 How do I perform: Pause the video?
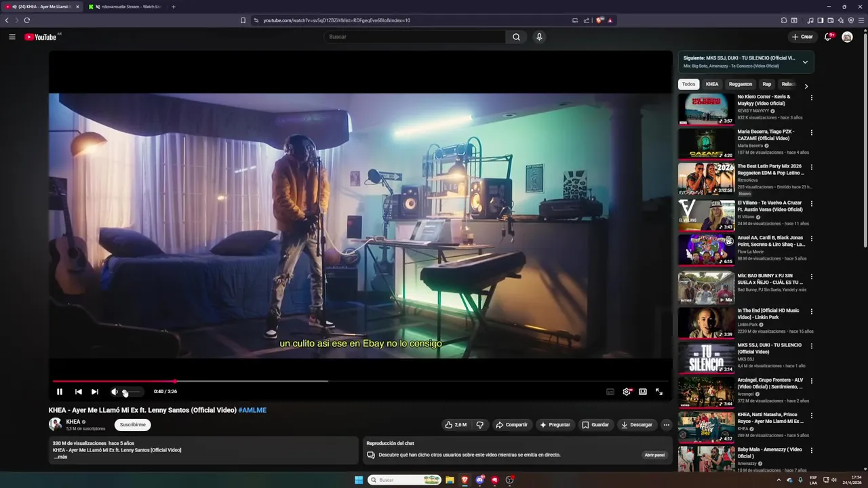click(x=60, y=392)
